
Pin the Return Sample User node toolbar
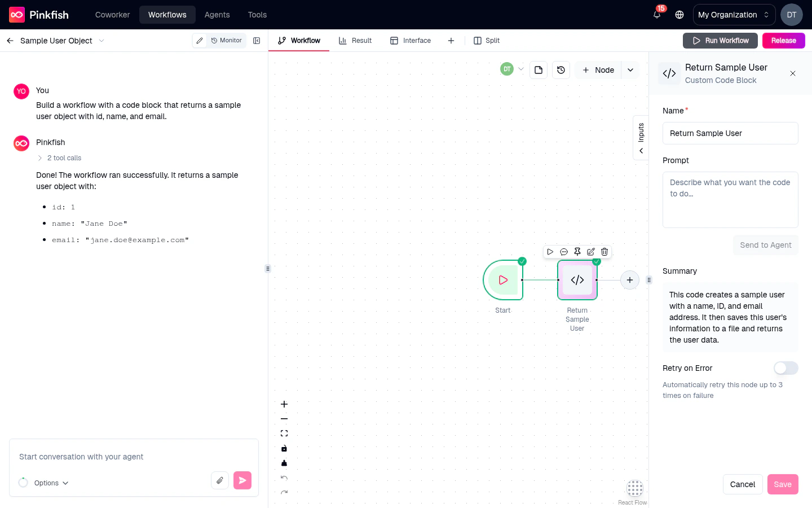(x=577, y=252)
